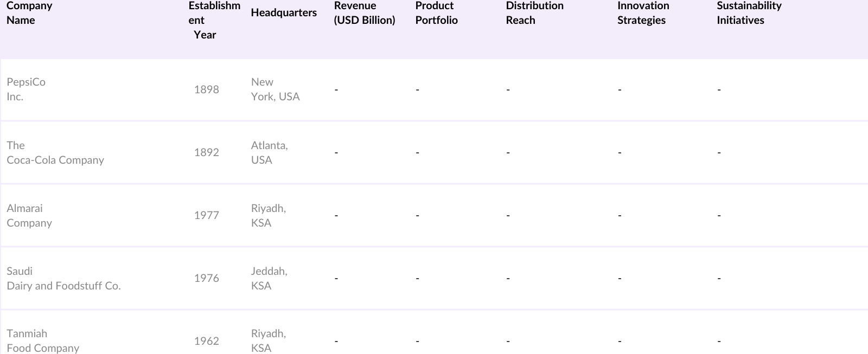Select the Tanmiah Food Company cell
868x354 pixels.
[43, 341]
